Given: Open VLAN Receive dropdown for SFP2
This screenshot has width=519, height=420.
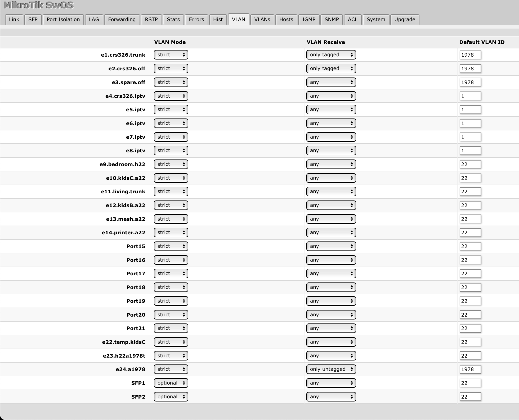Looking at the screenshot, I should tap(331, 397).
